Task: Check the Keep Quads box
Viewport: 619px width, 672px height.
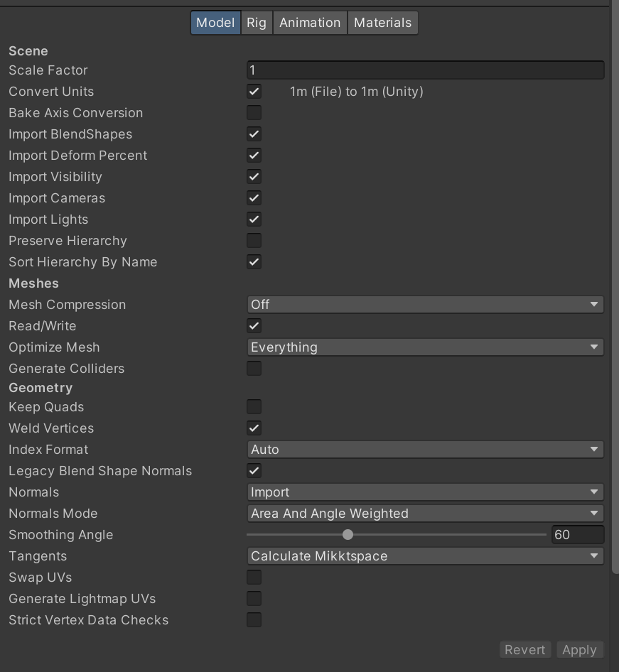Action: pyautogui.click(x=254, y=407)
